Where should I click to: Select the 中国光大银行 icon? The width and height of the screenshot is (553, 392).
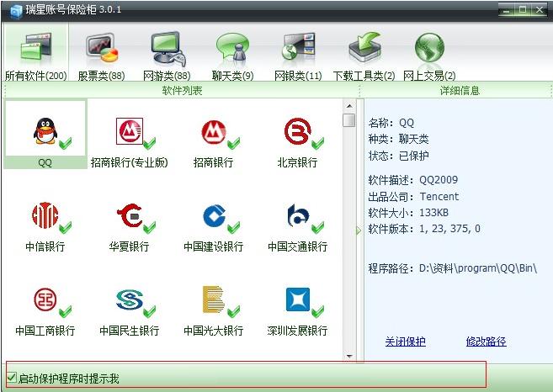[213, 299]
